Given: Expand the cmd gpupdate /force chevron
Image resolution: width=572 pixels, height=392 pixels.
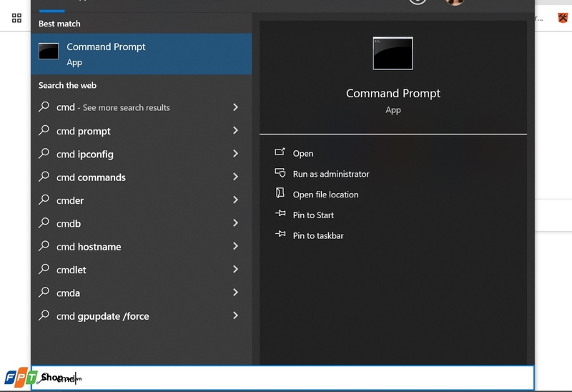Looking at the screenshot, I should coord(235,315).
